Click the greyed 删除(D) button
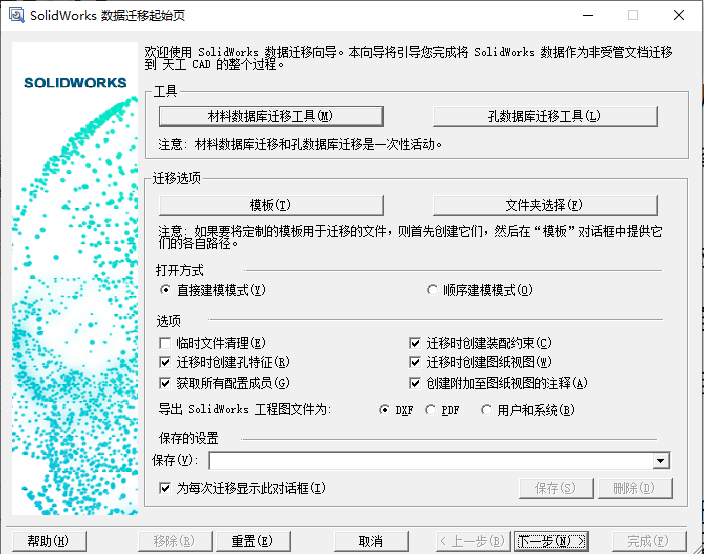Image resolution: width=704 pixels, height=554 pixels. click(x=635, y=488)
